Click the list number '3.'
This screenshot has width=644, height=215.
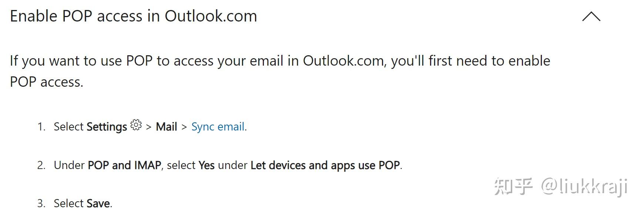[x=41, y=204]
